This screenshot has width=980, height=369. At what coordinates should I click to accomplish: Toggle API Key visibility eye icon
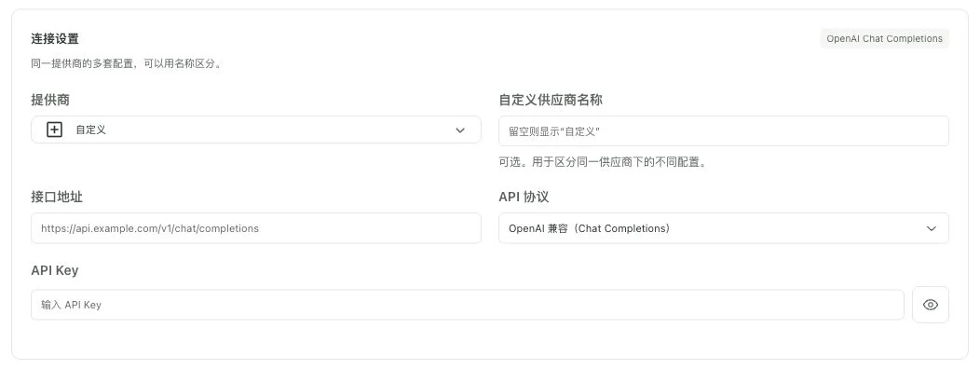click(930, 305)
